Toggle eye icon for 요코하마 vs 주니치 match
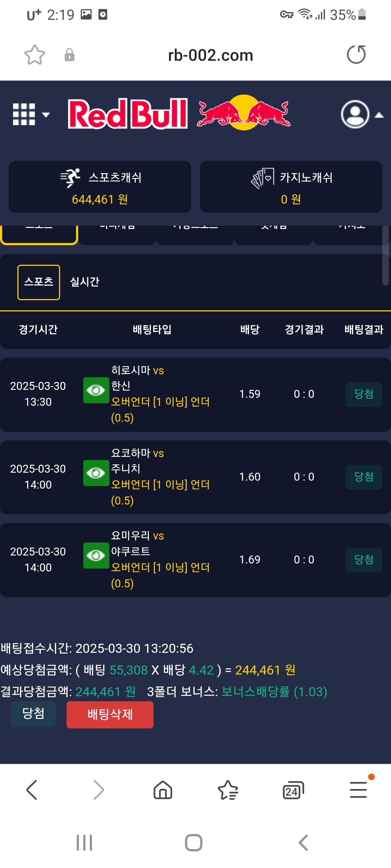This screenshot has width=391, height=868. [x=96, y=473]
